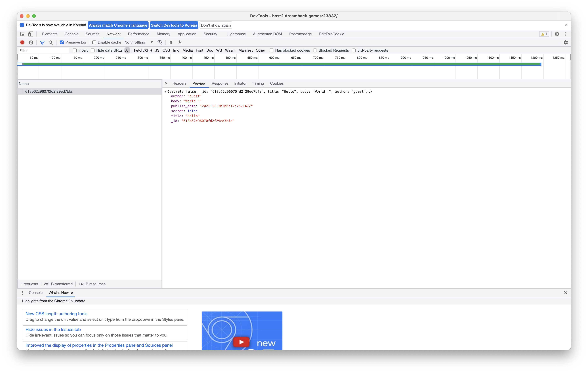Open New CSS length authoring tools link
Image resolution: width=588 pixels, height=373 pixels.
[x=56, y=314]
